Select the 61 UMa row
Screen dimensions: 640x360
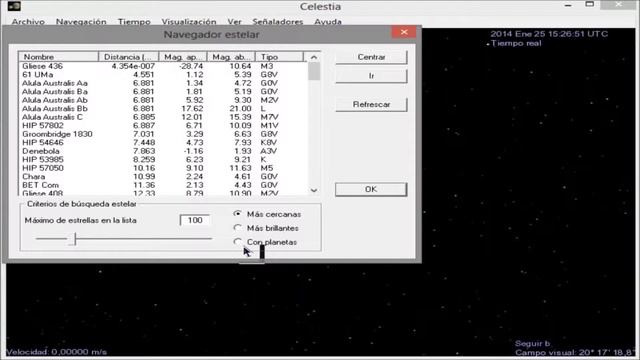tap(163, 75)
